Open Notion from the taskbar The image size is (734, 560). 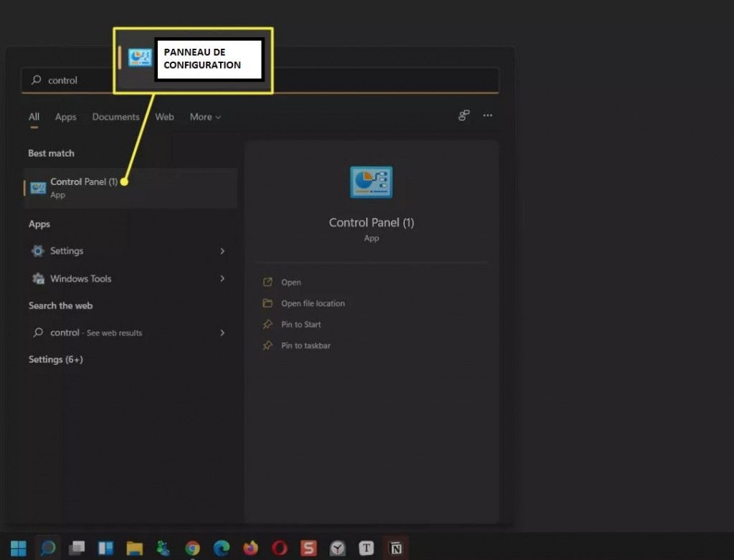click(396, 548)
